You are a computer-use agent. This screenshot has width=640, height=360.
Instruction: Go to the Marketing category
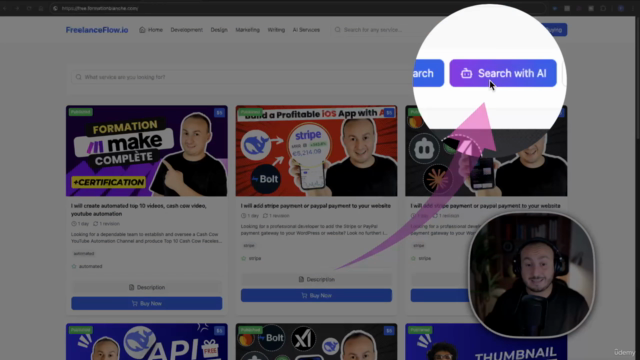(247, 30)
